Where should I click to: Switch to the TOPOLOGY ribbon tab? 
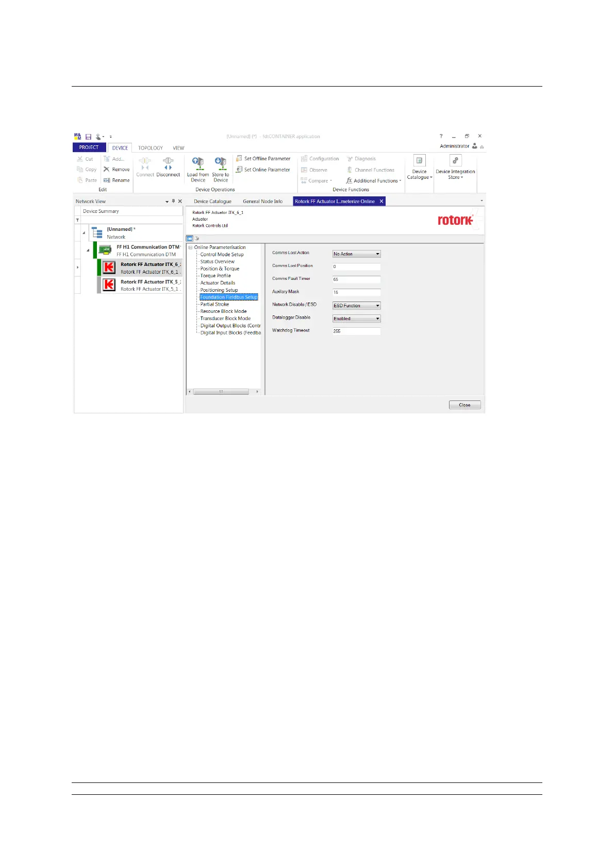[151, 148]
